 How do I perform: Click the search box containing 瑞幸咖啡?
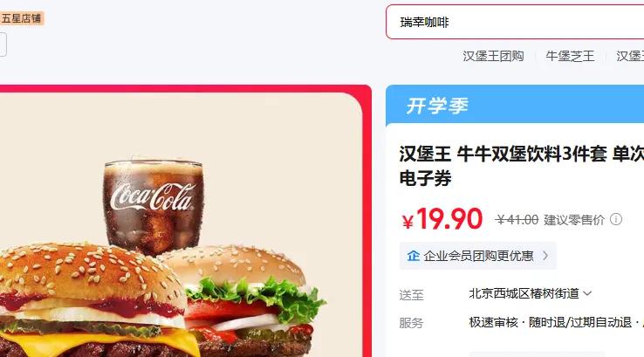pos(515,22)
